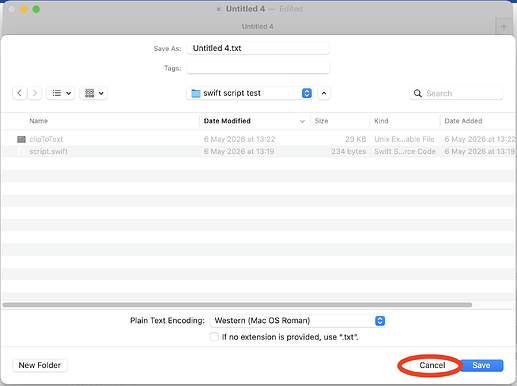517x386 pixels.
Task: Toggle sort order arrow on Date Modified
Action: [302, 121]
